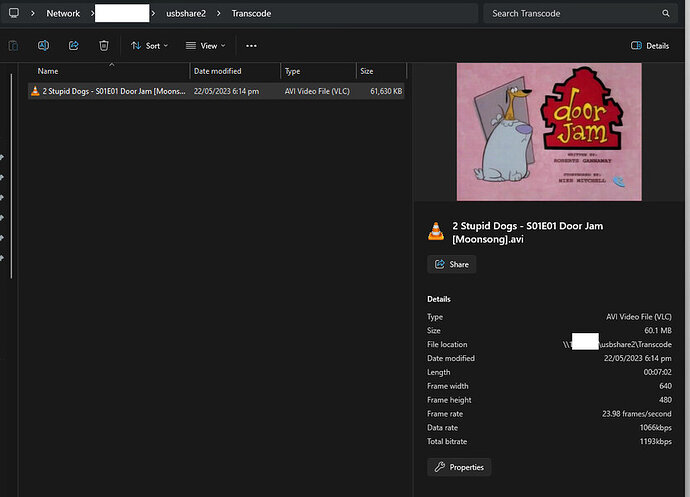This screenshot has height=497, width=690.
Task: Click file name title in details pane
Action: click(528, 232)
